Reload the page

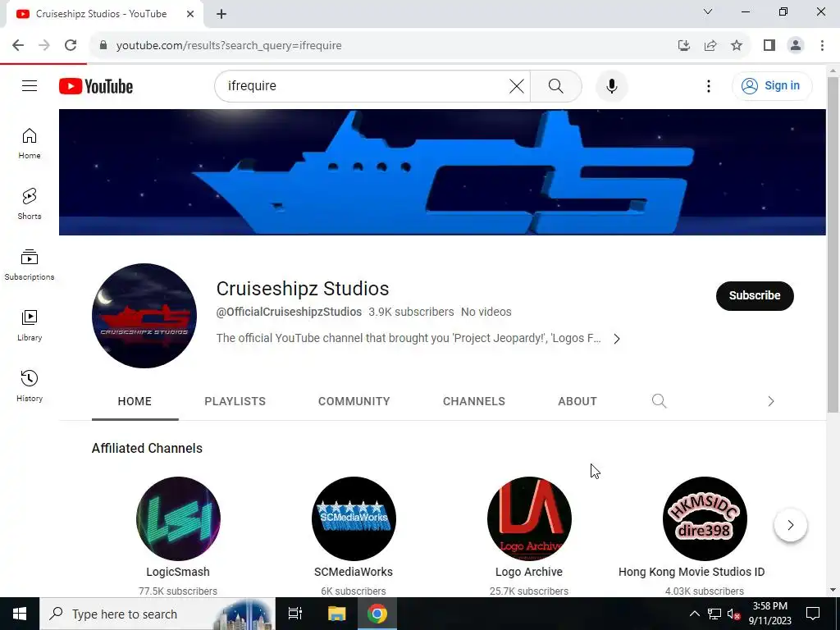pos(71,45)
